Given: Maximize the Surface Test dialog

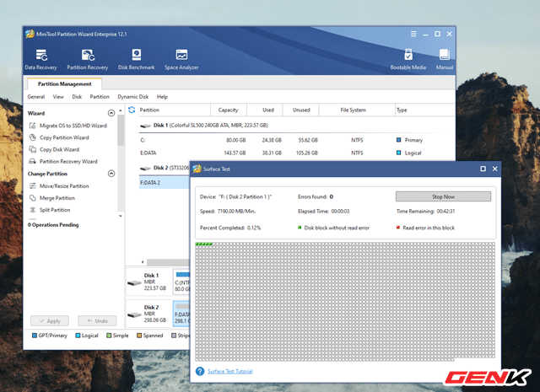Looking at the screenshot, I should (483, 169).
